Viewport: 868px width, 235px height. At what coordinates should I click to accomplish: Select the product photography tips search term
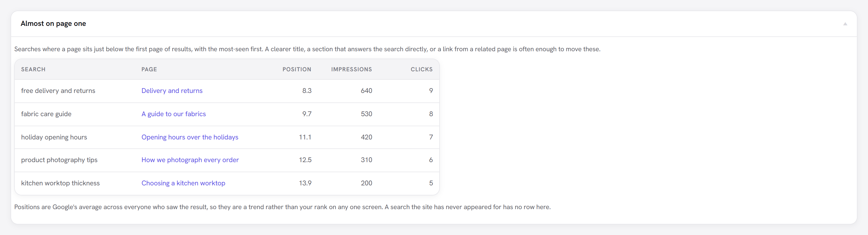pyautogui.click(x=59, y=160)
